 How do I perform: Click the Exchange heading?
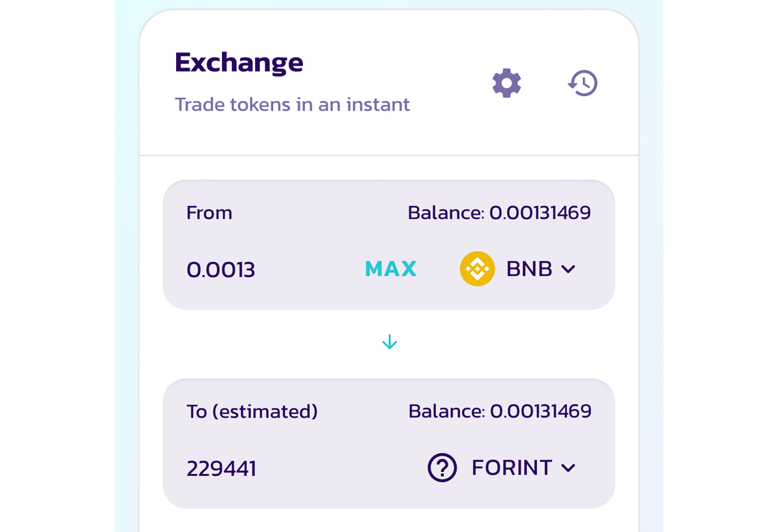239,63
